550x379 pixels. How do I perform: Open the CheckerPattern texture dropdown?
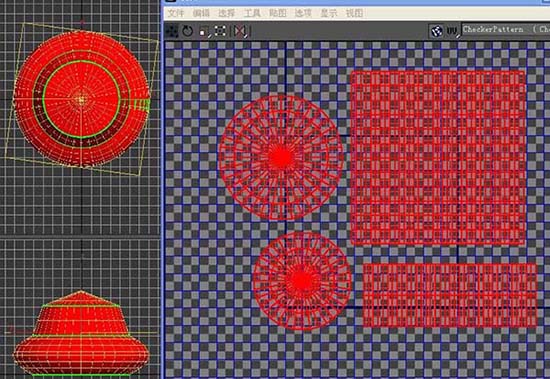(505, 29)
